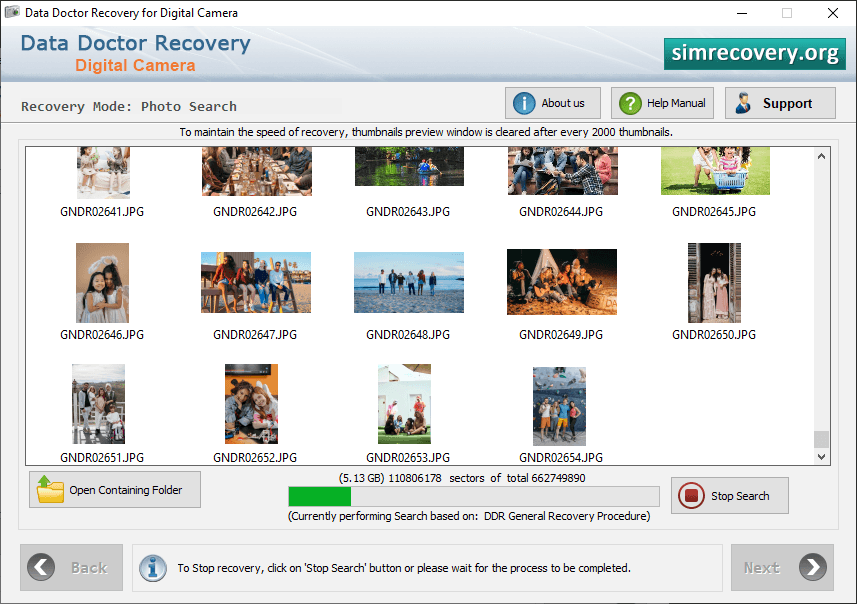857x604 pixels.
Task: Open Containing Folder of recovered files
Action: point(115,489)
